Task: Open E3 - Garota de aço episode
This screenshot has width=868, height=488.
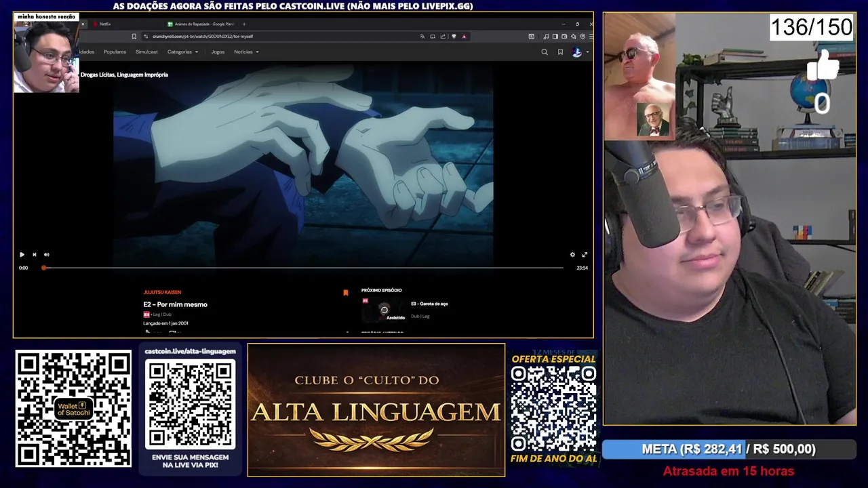Action: 429,304
